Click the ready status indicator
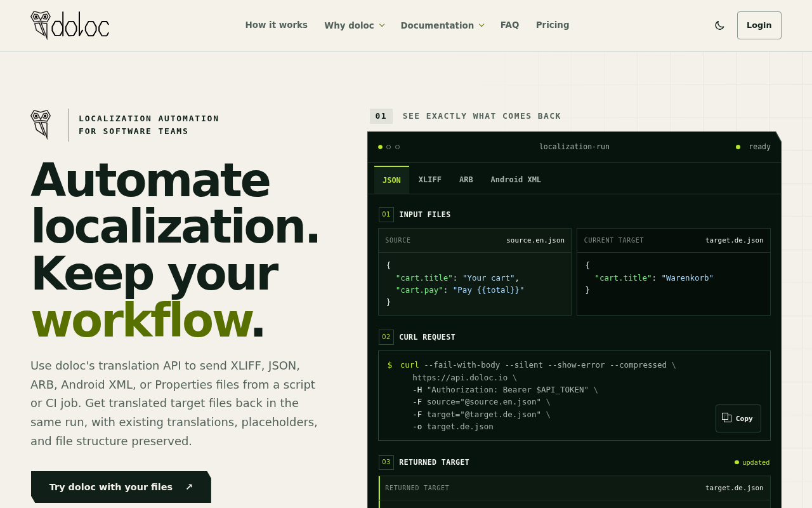Image resolution: width=812 pixels, height=508 pixels. tap(754, 147)
